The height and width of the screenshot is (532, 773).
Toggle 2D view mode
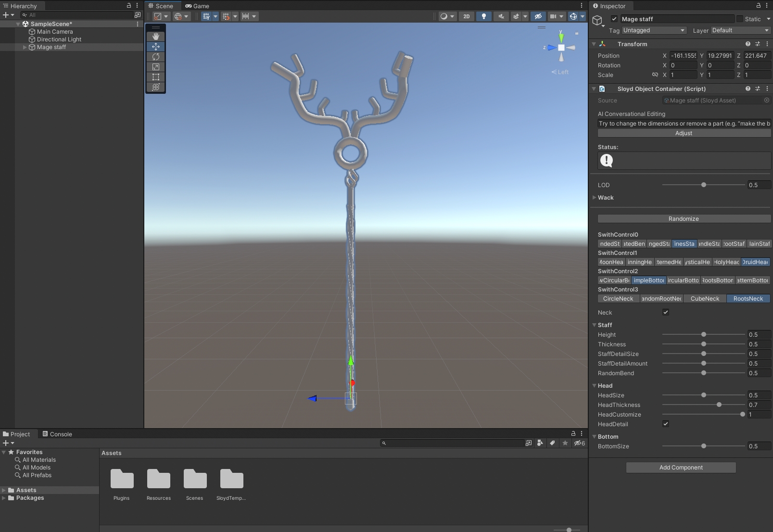pos(466,16)
